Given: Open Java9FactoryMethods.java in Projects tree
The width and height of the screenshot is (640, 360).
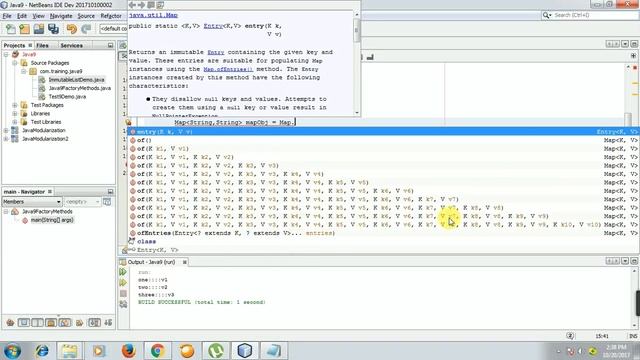Looking at the screenshot, I should [80, 88].
